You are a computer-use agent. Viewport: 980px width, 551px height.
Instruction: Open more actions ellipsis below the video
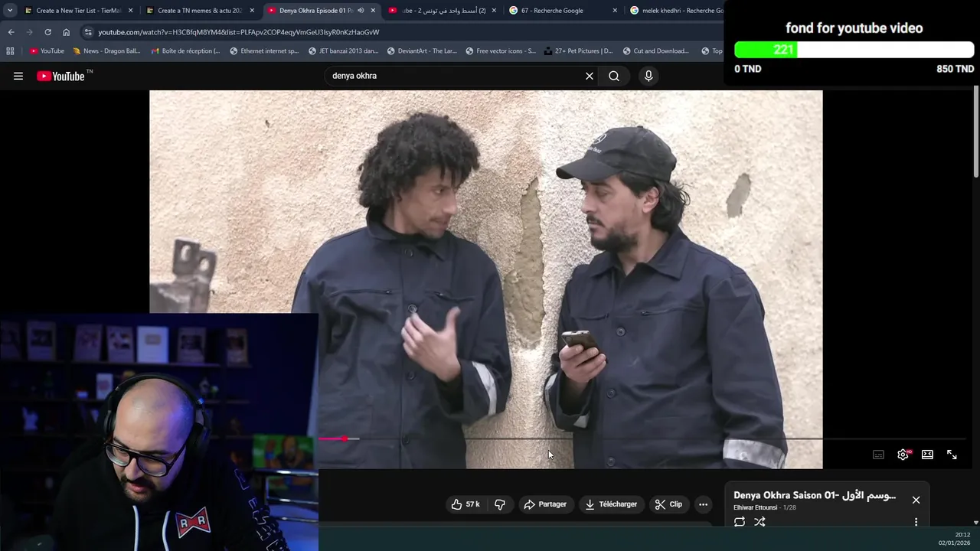tap(703, 504)
